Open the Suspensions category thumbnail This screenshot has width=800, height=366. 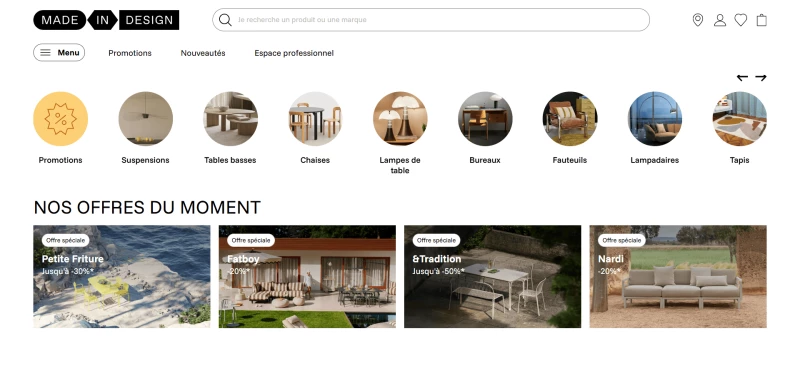click(x=145, y=119)
